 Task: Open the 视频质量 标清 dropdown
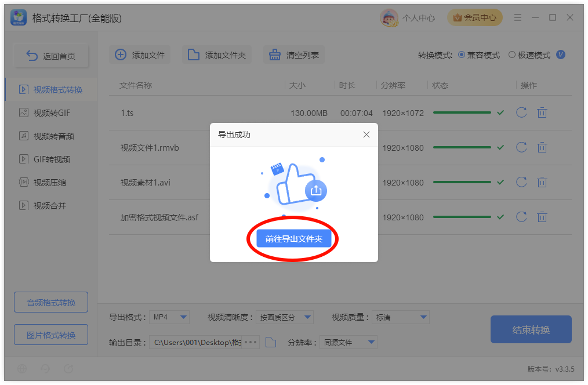[401, 317]
